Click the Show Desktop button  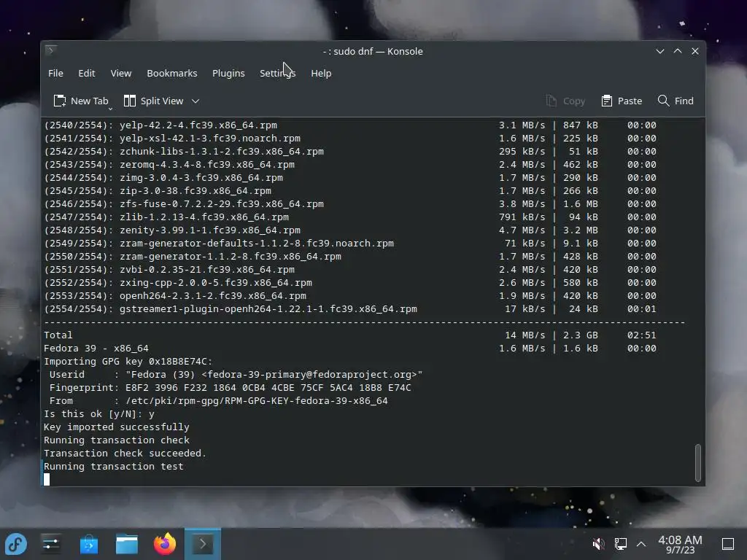727,544
